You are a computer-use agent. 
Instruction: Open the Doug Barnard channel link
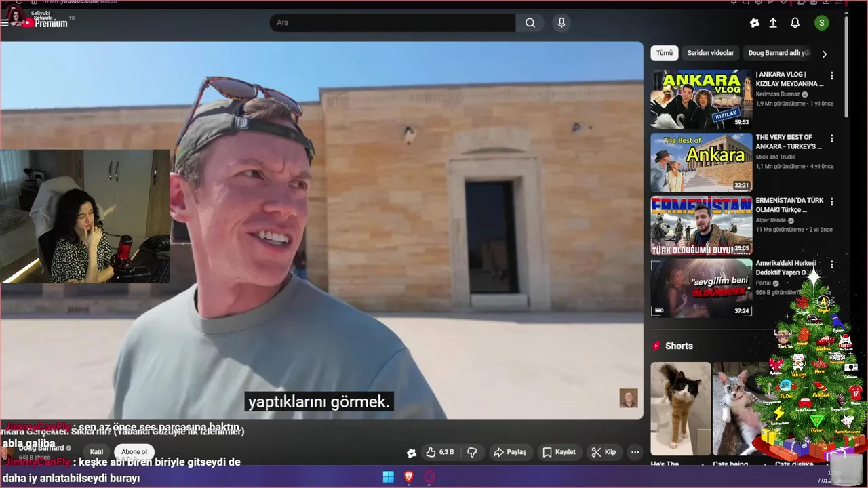coord(41,448)
